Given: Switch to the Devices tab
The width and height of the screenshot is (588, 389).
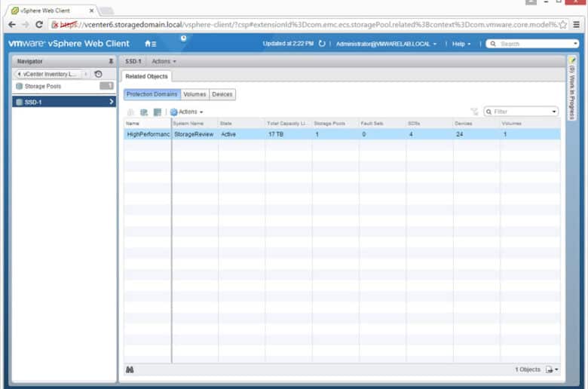Looking at the screenshot, I should click(x=222, y=94).
